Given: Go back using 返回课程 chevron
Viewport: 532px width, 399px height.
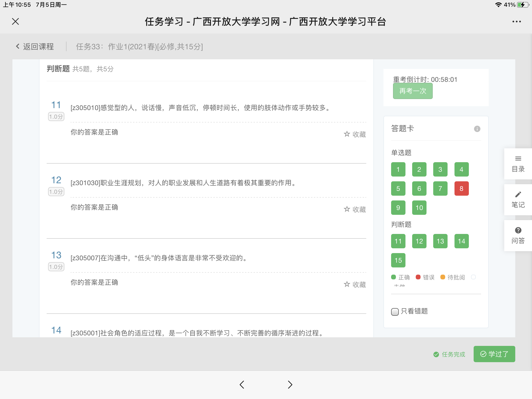Looking at the screenshot, I should 17,46.
